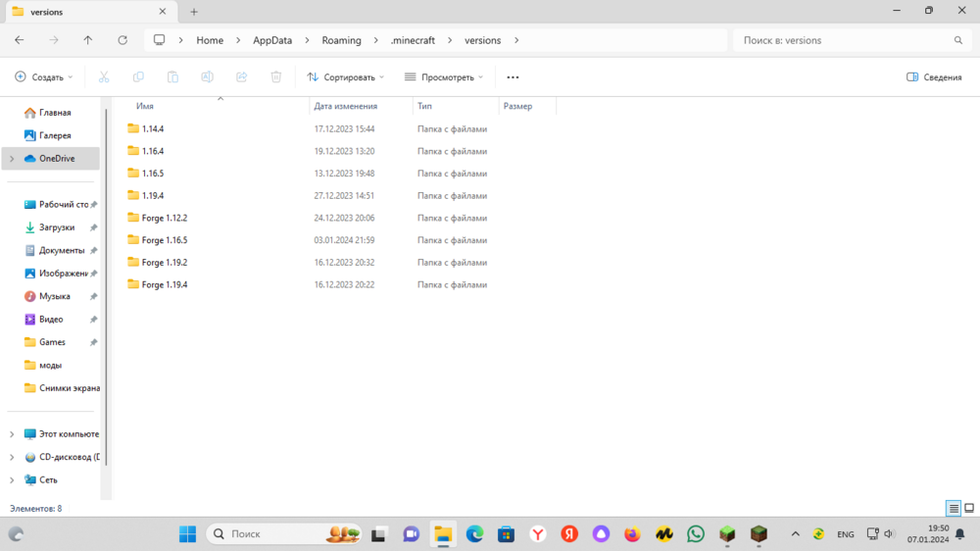This screenshot has height=551, width=980.
Task: Switch to large thumbnails view icon
Action: [969, 509]
